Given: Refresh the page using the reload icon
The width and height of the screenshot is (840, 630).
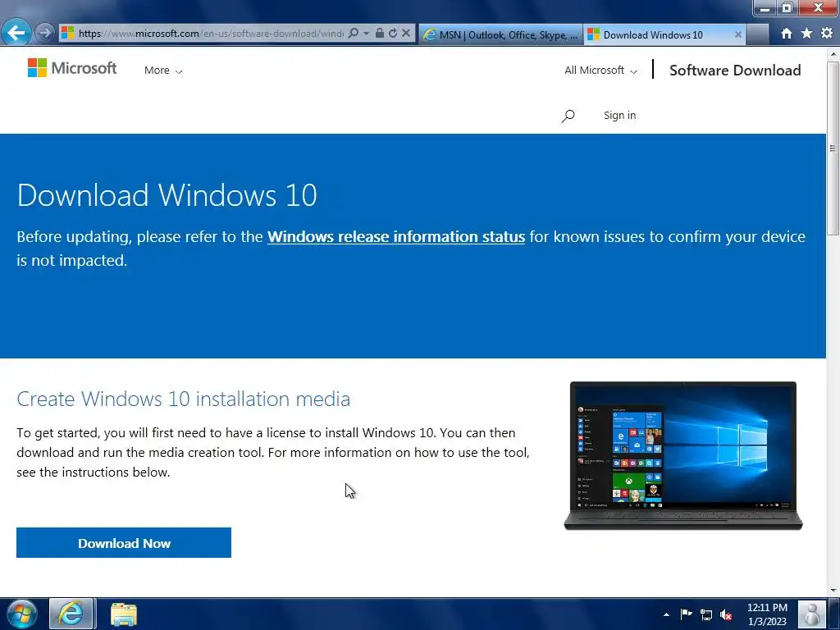Looking at the screenshot, I should click(393, 33).
